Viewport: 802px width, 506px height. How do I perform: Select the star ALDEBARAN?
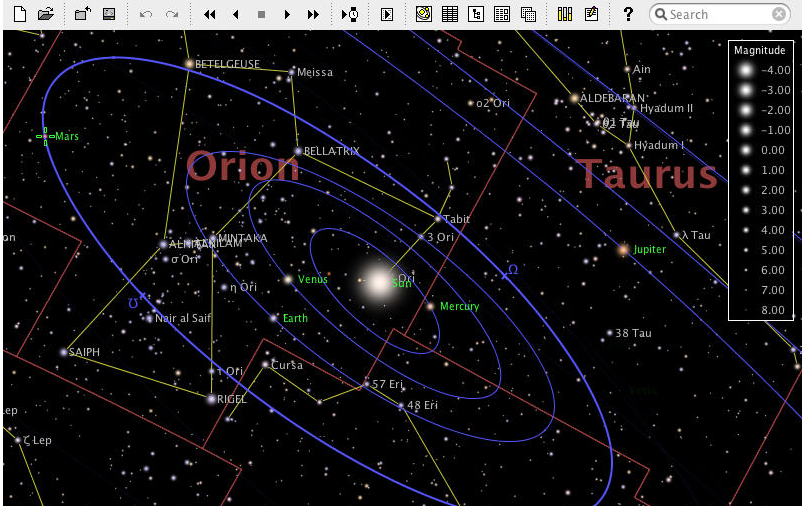[x=574, y=98]
